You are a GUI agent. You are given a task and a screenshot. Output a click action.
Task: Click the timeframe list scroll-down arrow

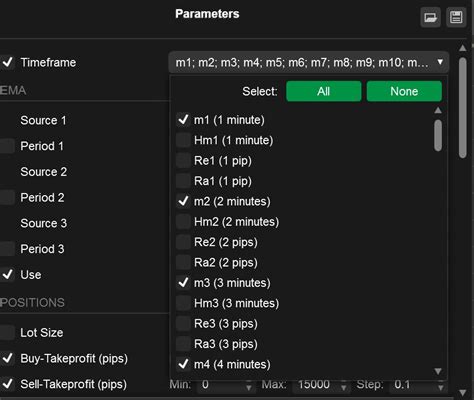click(438, 371)
